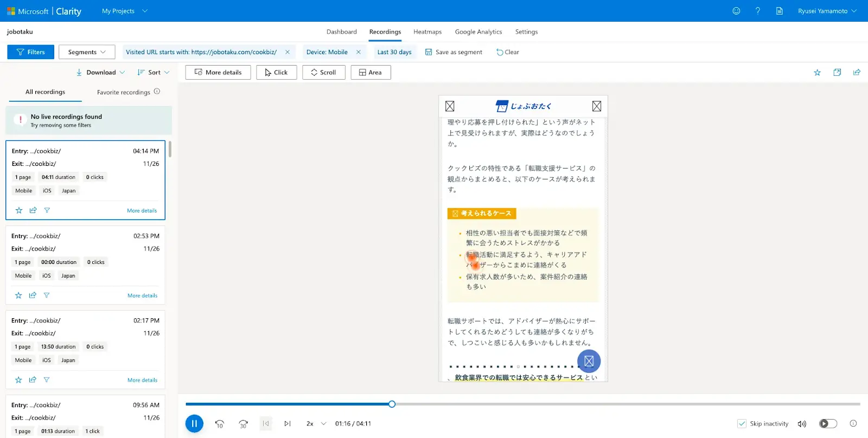Select the Favorite recordings tab
868x438 pixels.
pyautogui.click(x=124, y=92)
